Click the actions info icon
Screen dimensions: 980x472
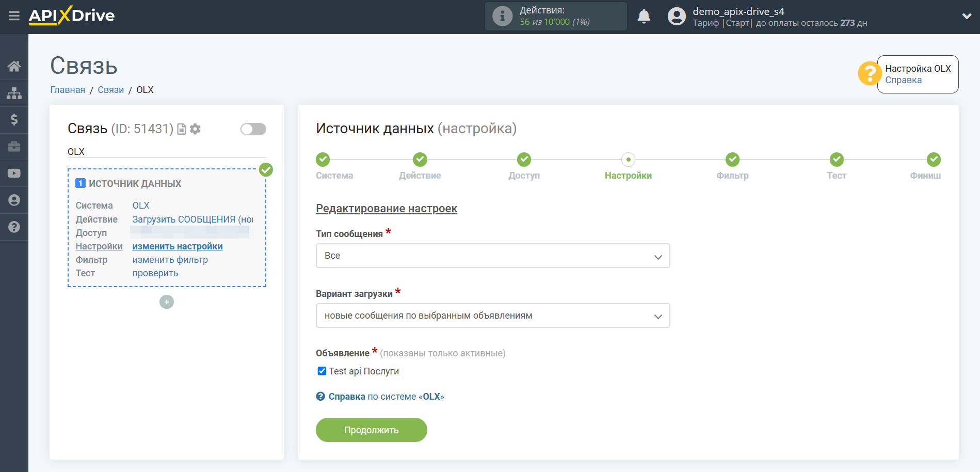(502, 16)
